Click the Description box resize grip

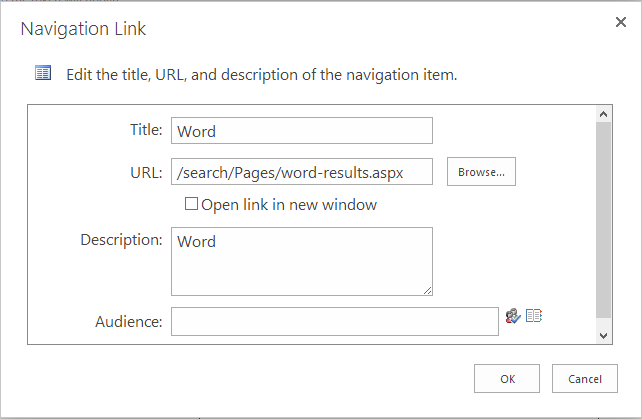(427, 290)
